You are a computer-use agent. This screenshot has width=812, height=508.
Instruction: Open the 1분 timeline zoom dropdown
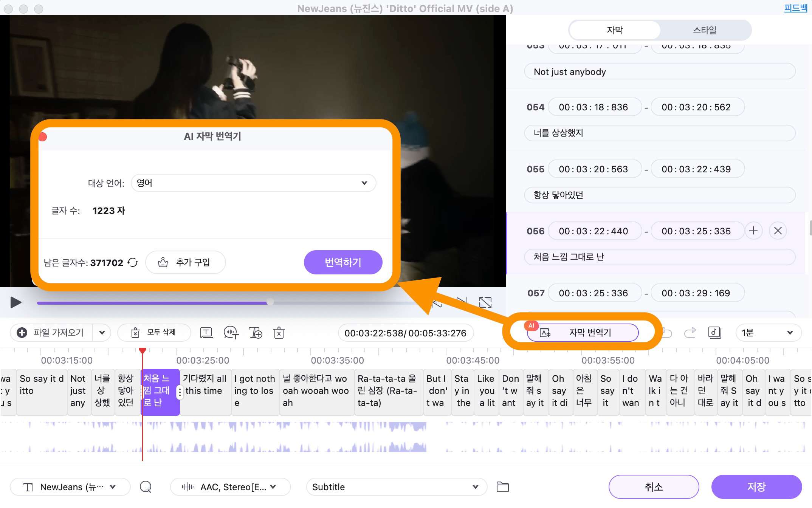coord(768,333)
